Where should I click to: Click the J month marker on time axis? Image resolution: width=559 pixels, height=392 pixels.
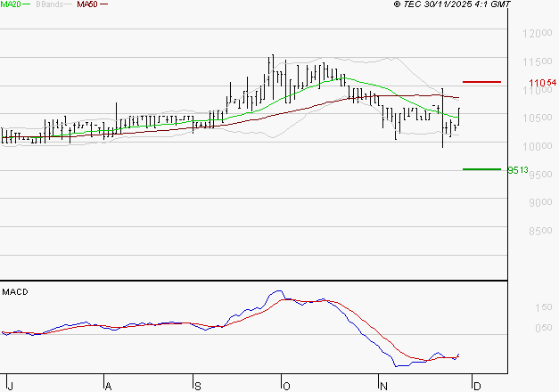pyautogui.click(x=11, y=386)
